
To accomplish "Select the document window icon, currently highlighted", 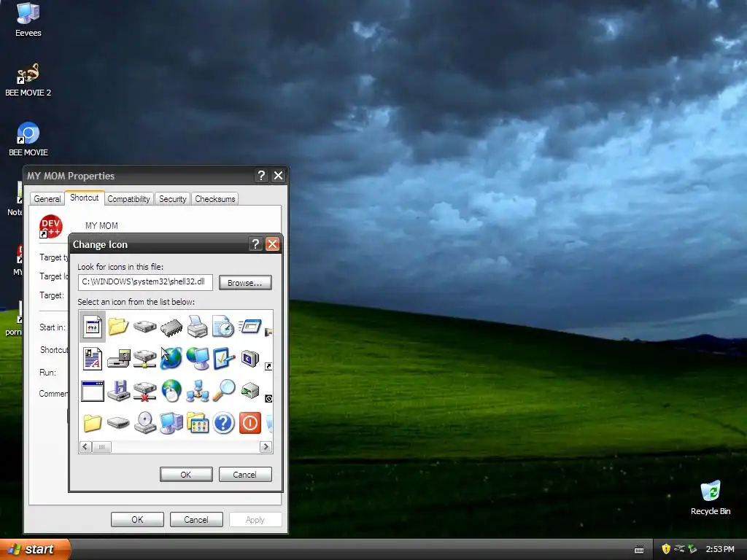I will (x=93, y=327).
